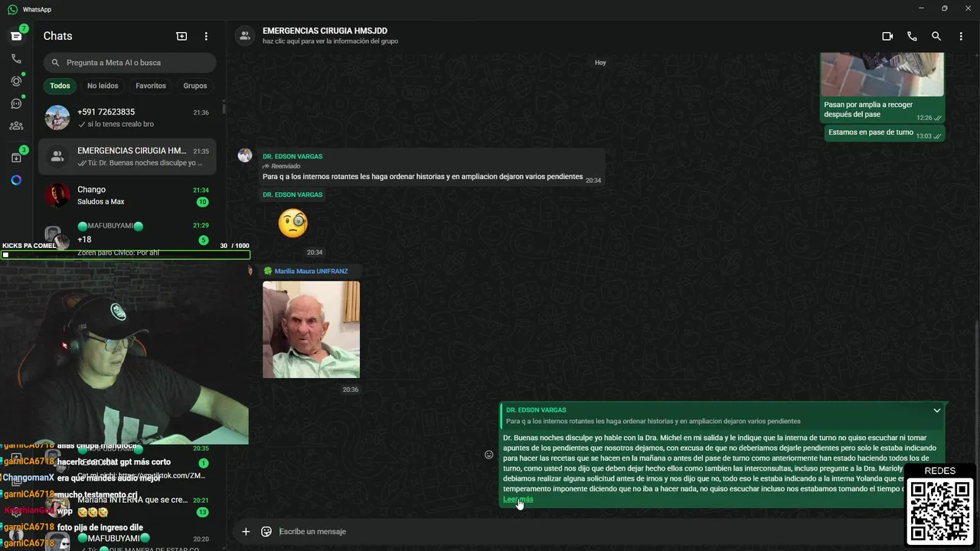Click the Saludos a Max preview text

click(100, 202)
